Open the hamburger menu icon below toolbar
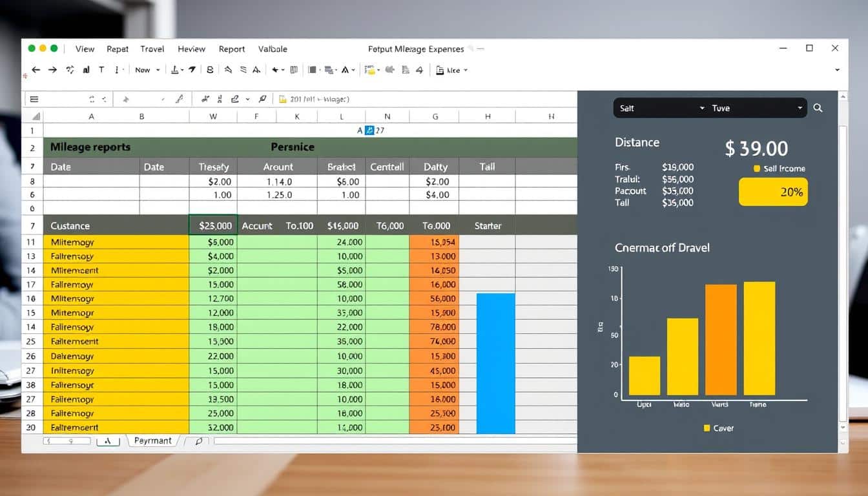 [x=34, y=99]
